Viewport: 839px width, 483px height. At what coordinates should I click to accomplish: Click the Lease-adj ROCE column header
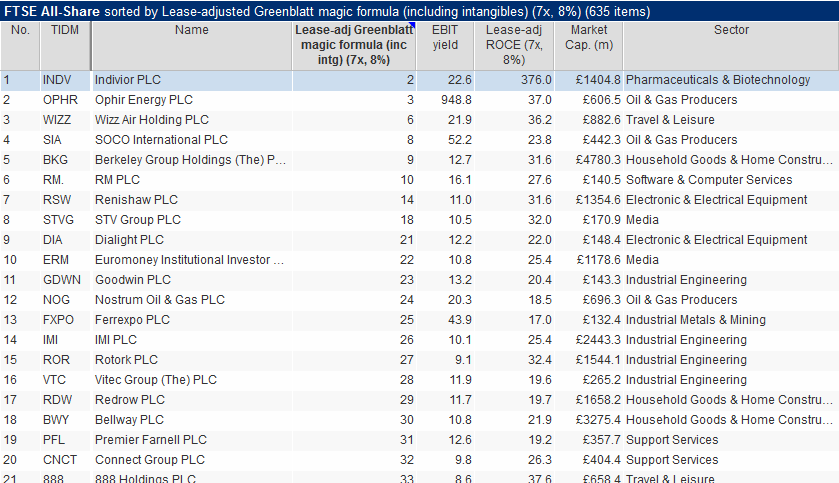[514, 45]
